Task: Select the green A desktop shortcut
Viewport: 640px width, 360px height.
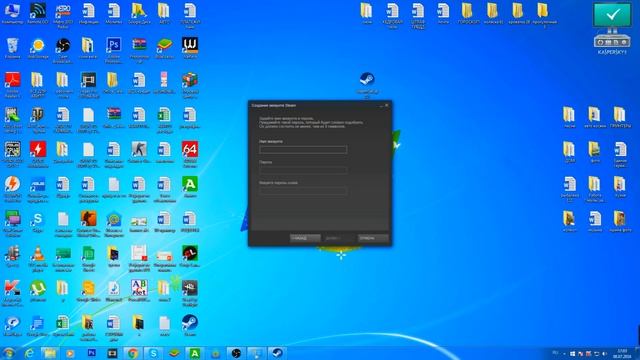Action: tap(190, 187)
